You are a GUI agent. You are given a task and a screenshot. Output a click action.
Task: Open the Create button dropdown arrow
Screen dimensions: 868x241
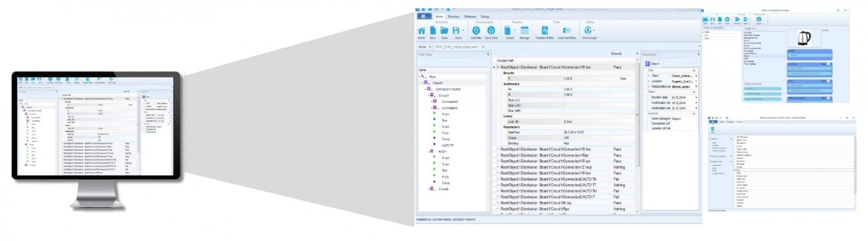(x=515, y=31)
